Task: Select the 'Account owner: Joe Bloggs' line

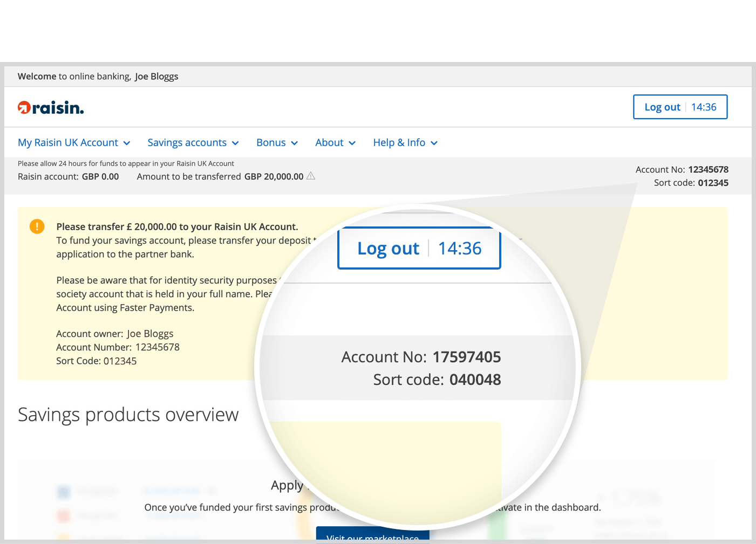Action: pyautogui.click(x=115, y=334)
